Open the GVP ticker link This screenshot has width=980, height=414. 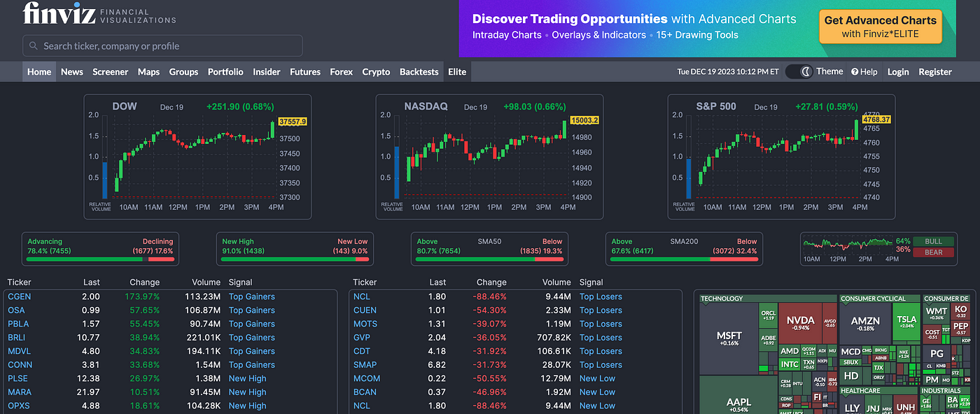click(362, 337)
